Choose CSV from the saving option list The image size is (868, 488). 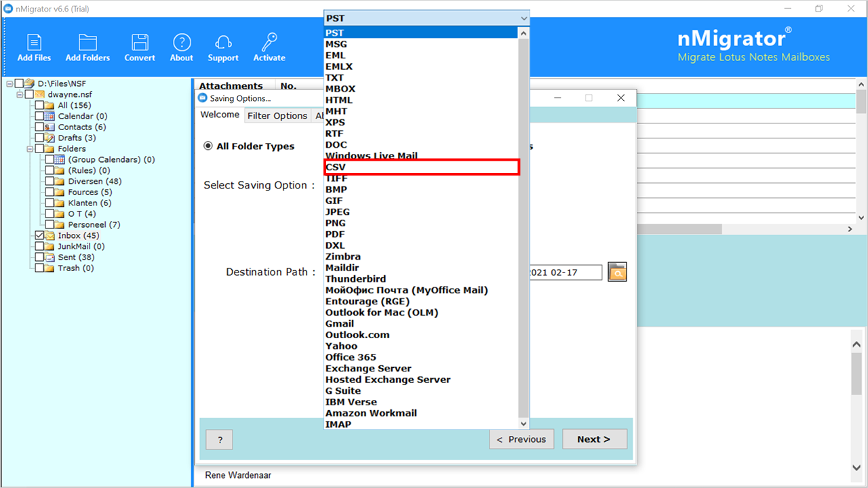(422, 167)
